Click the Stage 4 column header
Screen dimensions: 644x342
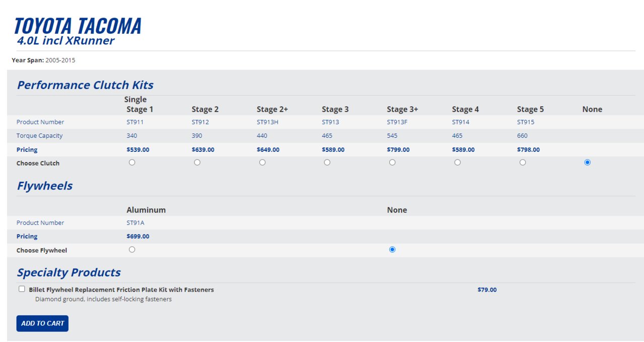[x=465, y=109]
